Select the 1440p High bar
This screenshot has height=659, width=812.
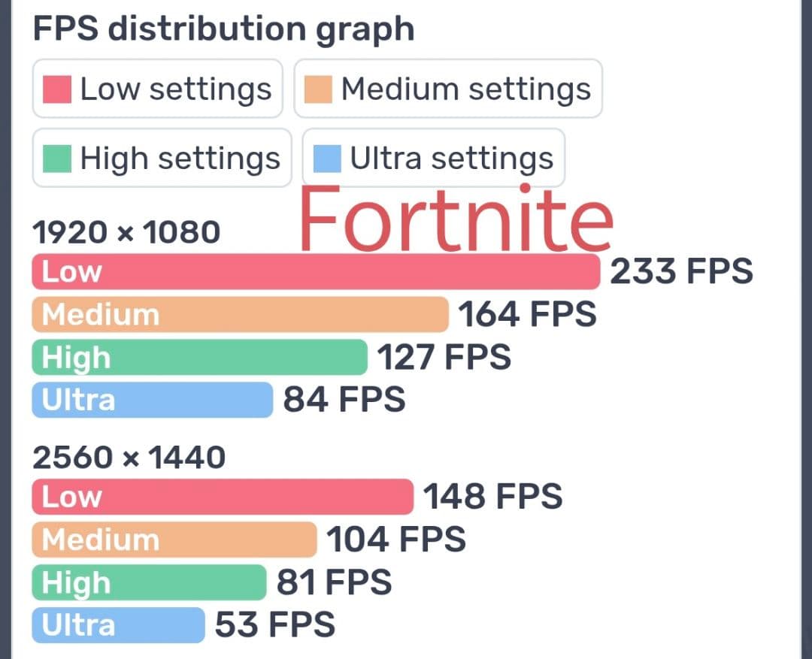pos(149,582)
